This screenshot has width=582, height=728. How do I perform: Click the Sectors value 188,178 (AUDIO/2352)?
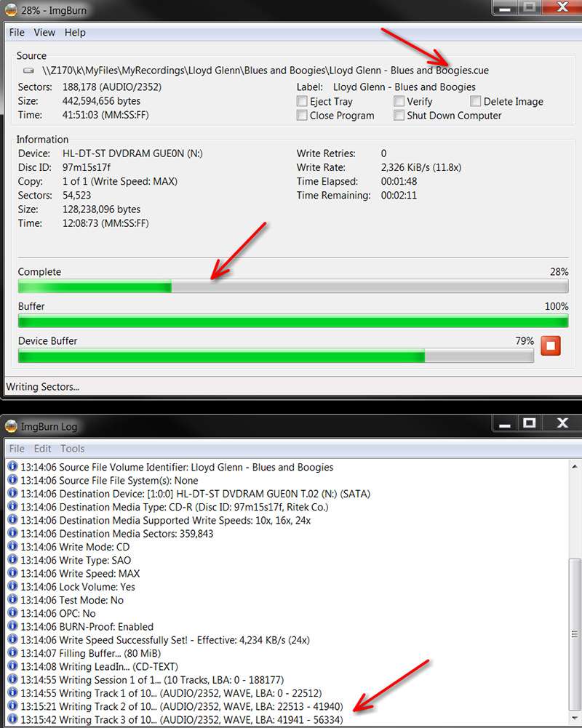[x=112, y=87]
